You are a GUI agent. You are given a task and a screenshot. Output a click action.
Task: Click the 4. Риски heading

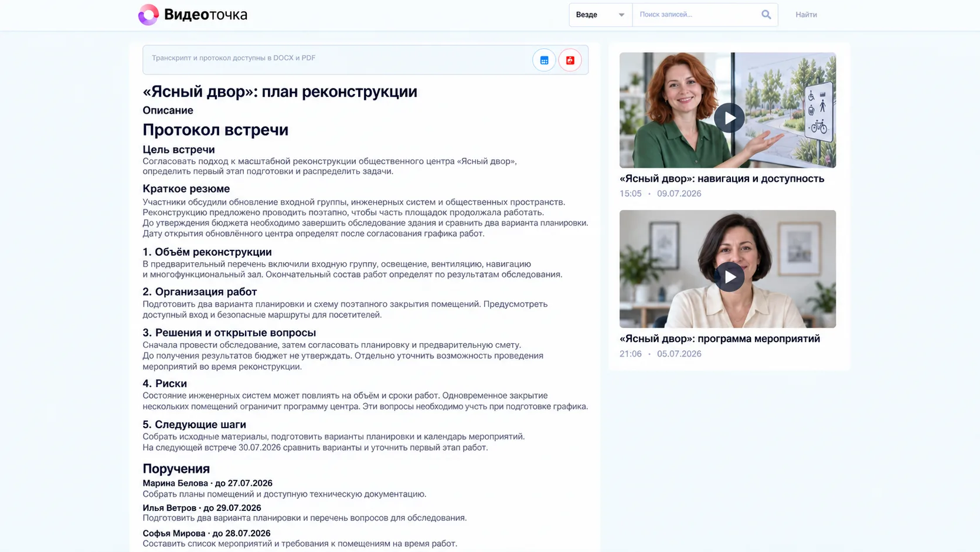(165, 384)
